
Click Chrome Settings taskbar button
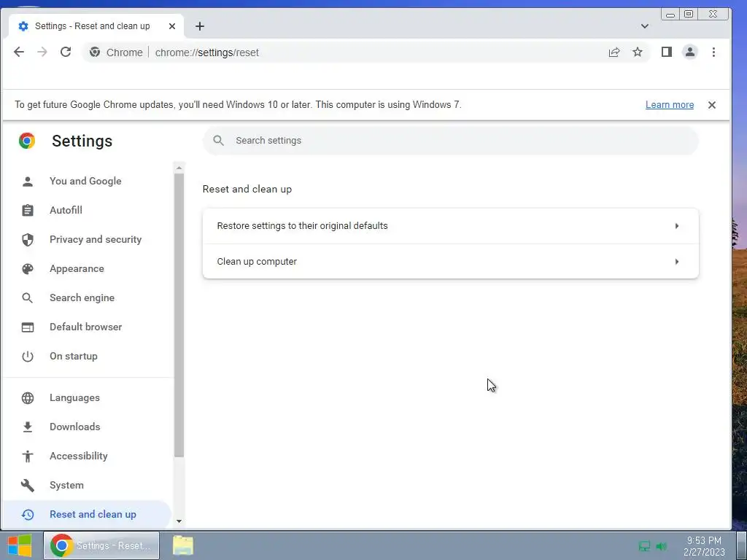pyautogui.click(x=101, y=545)
